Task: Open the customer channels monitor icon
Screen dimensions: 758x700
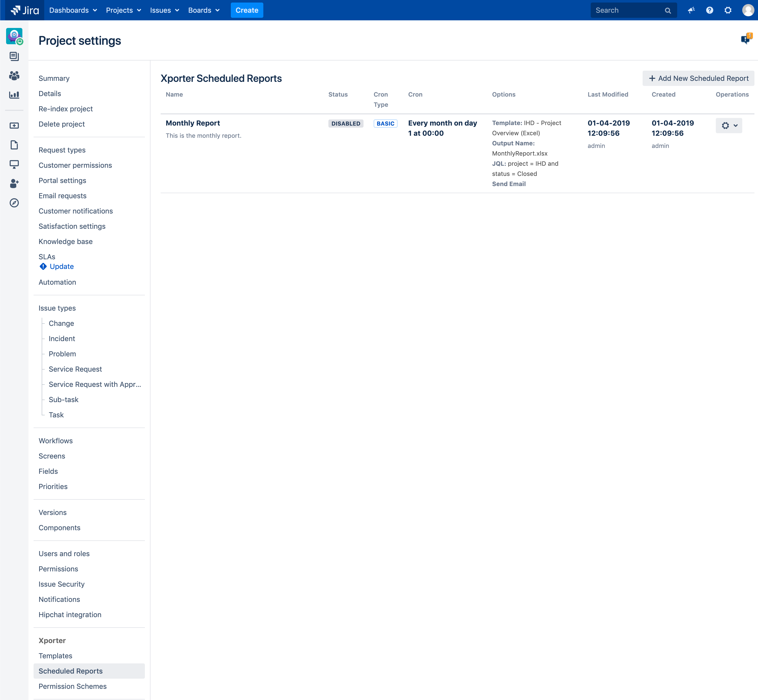Action: click(x=14, y=164)
